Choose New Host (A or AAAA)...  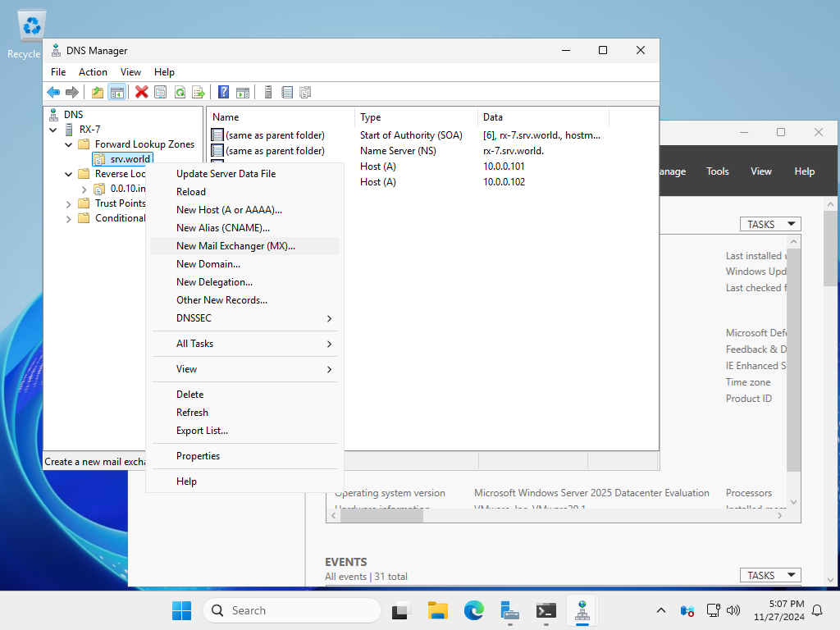tap(244, 210)
